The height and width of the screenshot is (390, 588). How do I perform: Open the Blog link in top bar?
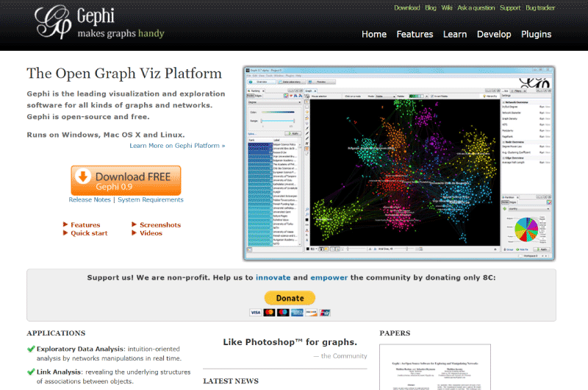pos(431,8)
